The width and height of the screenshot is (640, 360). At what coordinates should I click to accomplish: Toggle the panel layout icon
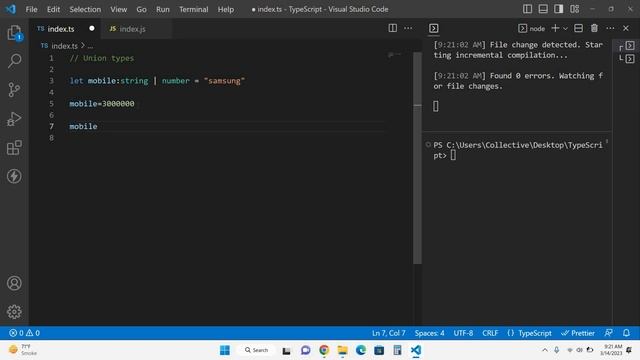543,9
